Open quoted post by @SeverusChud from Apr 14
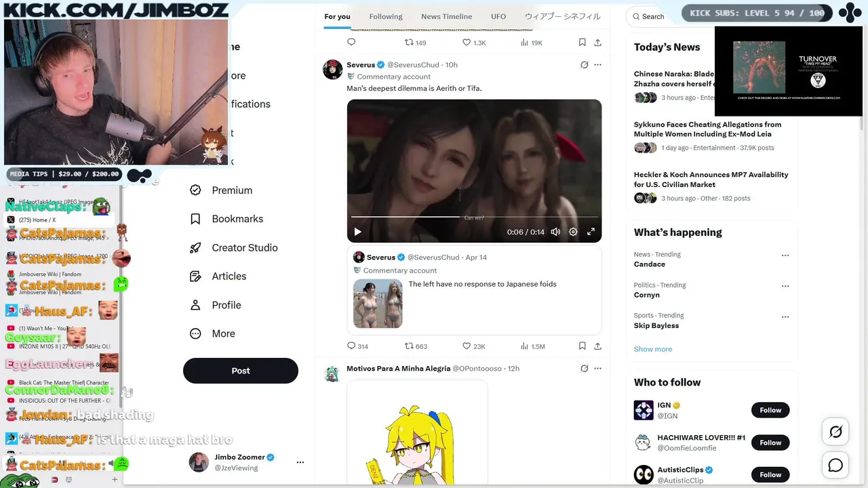The image size is (868, 488). tap(474, 291)
